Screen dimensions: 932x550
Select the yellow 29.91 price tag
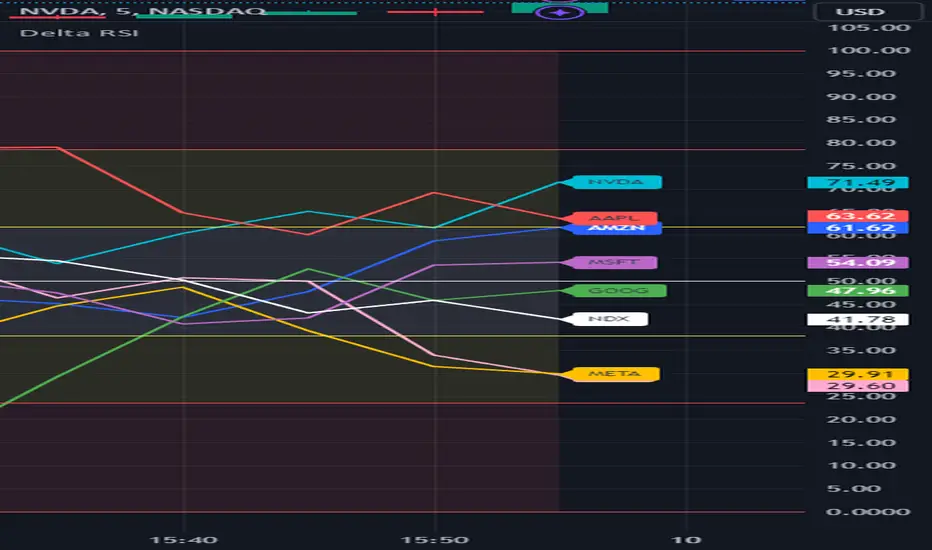[x=858, y=374]
